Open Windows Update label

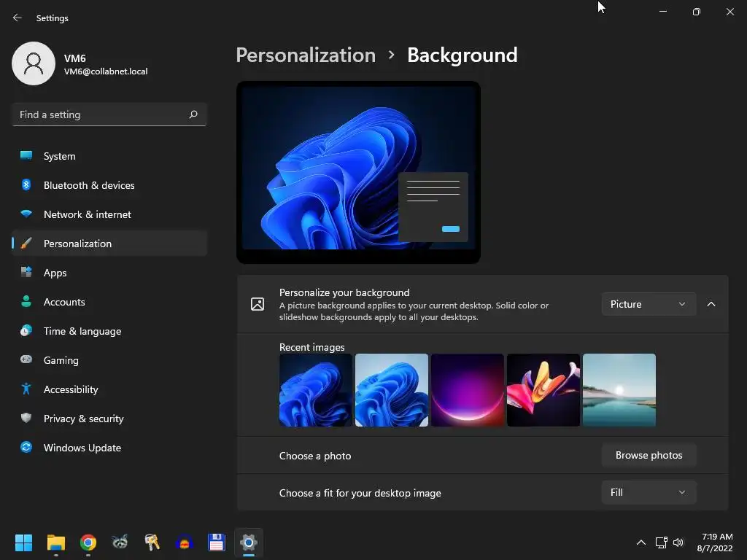(x=82, y=448)
